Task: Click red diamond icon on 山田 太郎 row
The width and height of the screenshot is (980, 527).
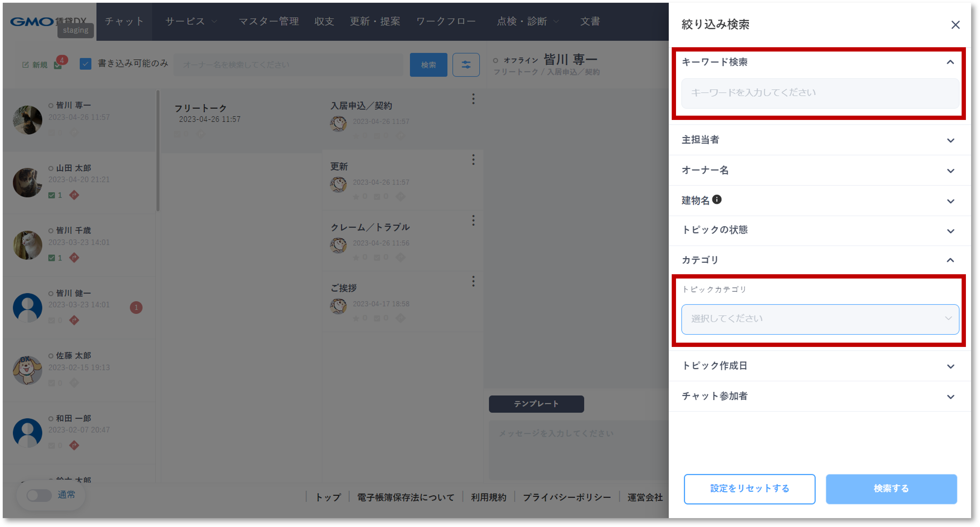Action: [x=74, y=195]
